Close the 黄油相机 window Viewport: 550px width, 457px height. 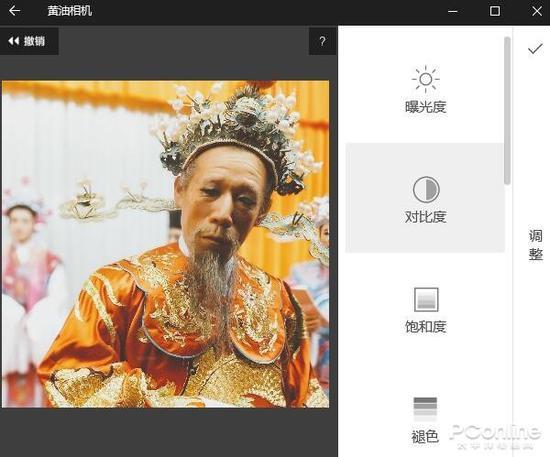[537, 11]
